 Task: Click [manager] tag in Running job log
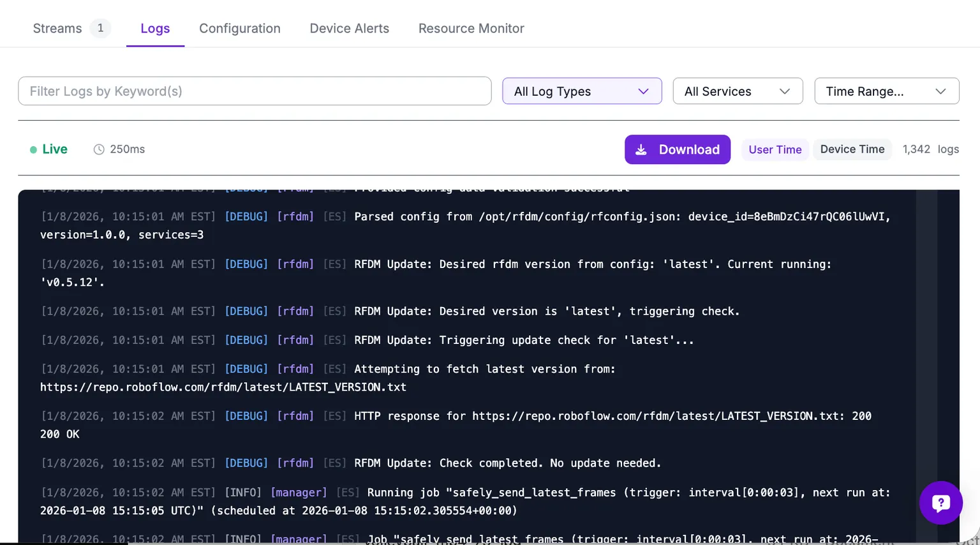[x=299, y=493]
